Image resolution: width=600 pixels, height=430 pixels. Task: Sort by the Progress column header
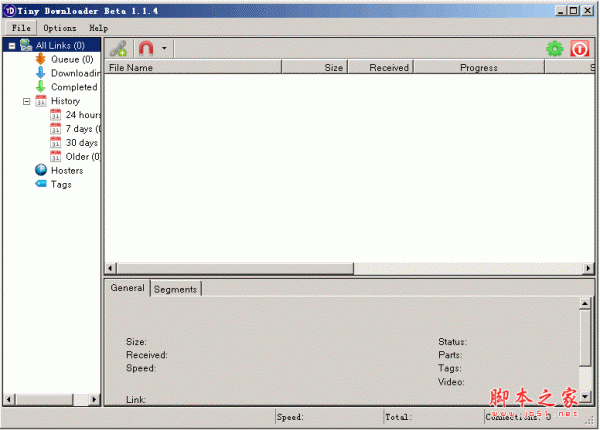click(x=479, y=67)
